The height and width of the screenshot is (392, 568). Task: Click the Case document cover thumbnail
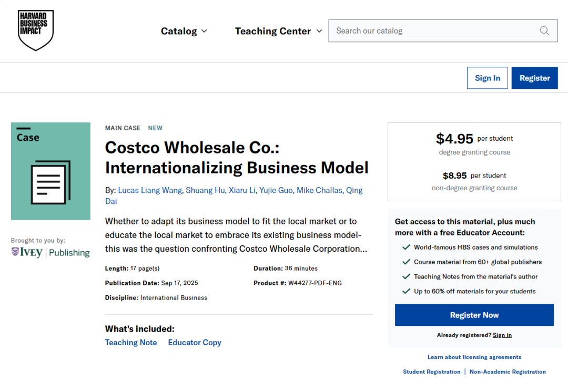[x=50, y=171]
